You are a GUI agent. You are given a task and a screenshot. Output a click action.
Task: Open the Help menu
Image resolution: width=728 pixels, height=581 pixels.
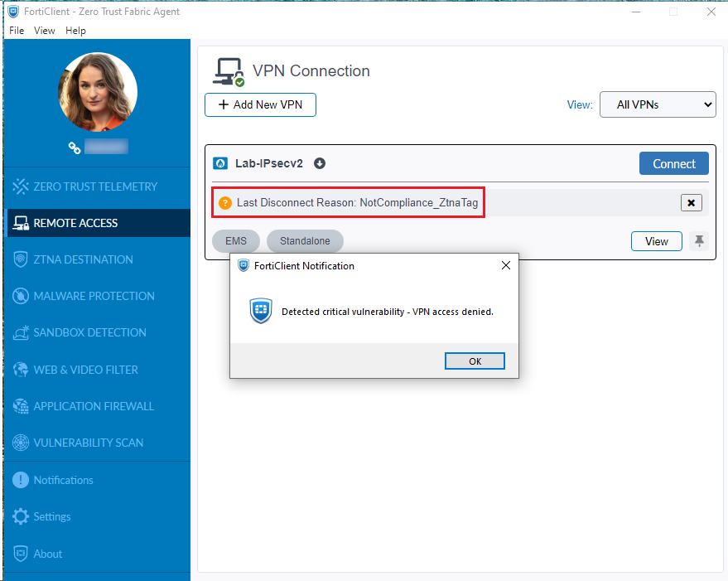point(75,31)
